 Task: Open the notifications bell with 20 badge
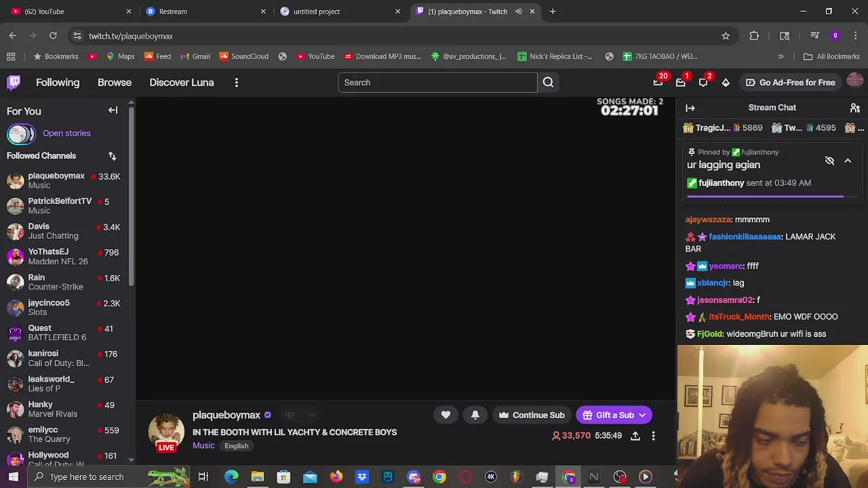658,83
